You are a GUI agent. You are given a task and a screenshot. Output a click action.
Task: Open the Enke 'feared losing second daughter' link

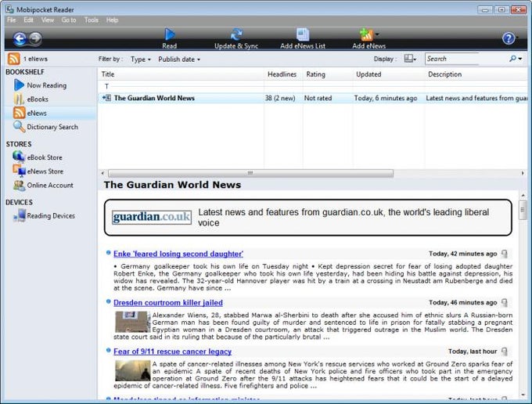tap(178, 254)
